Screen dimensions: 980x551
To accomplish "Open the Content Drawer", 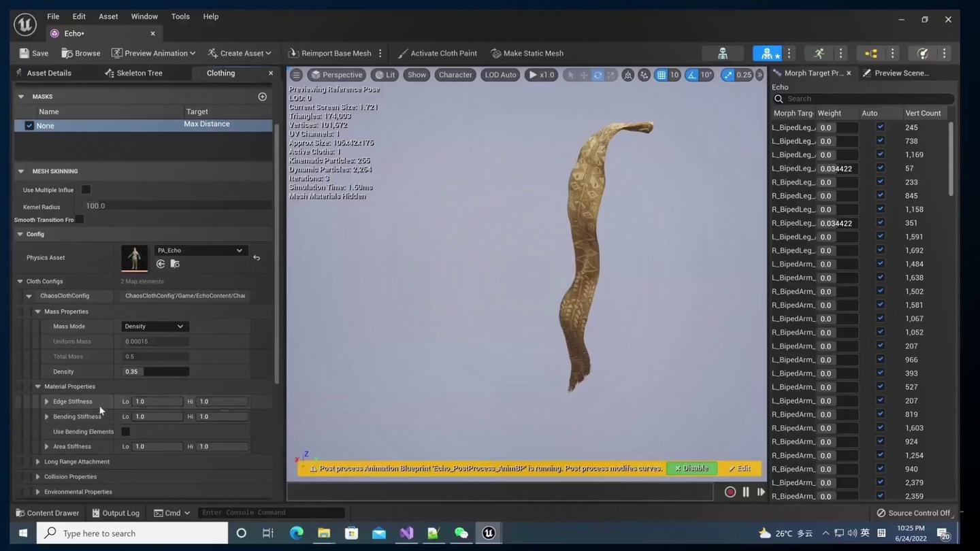I will [47, 513].
